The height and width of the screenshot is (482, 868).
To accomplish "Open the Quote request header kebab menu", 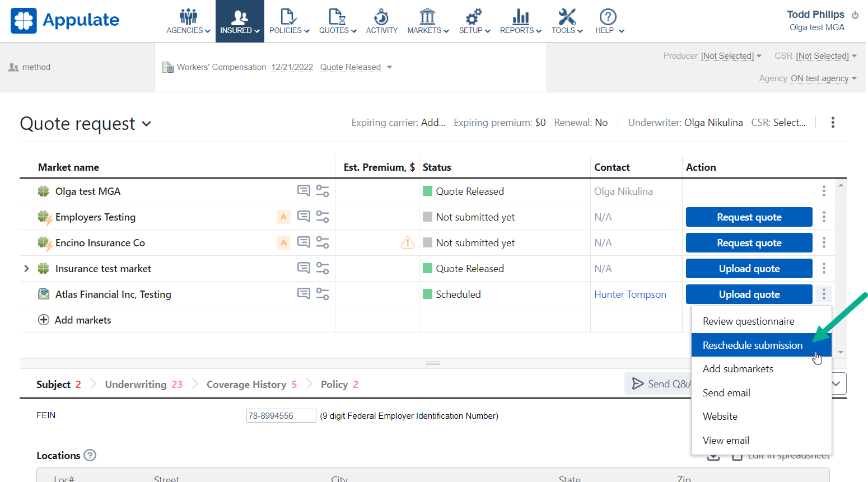I will pyautogui.click(x=833, y=123).
